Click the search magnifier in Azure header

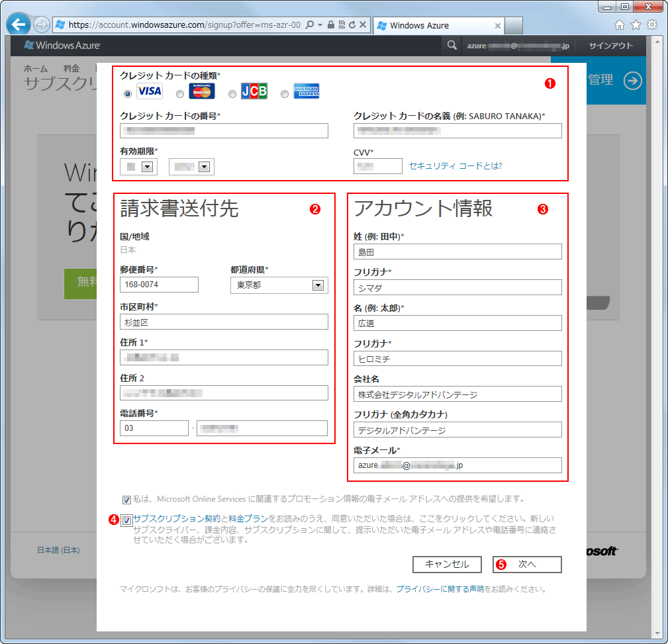click(x=452, y=45)
